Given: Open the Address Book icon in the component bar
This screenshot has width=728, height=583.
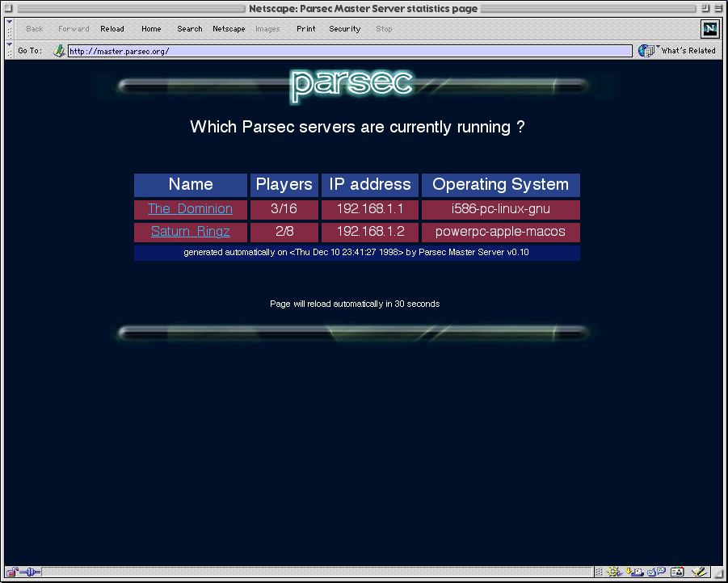Looking at the screenshot, I should click(x=678, y=573).
